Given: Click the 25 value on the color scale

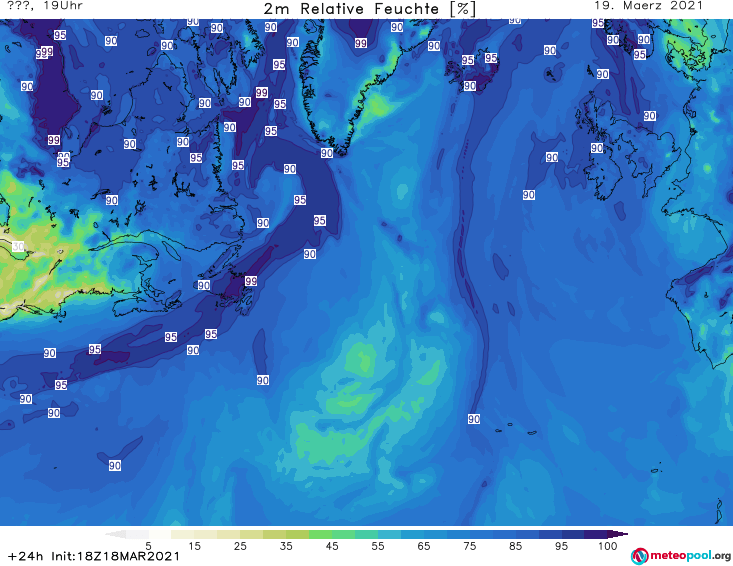Looking at the screenshot, I should coord(240,546).
